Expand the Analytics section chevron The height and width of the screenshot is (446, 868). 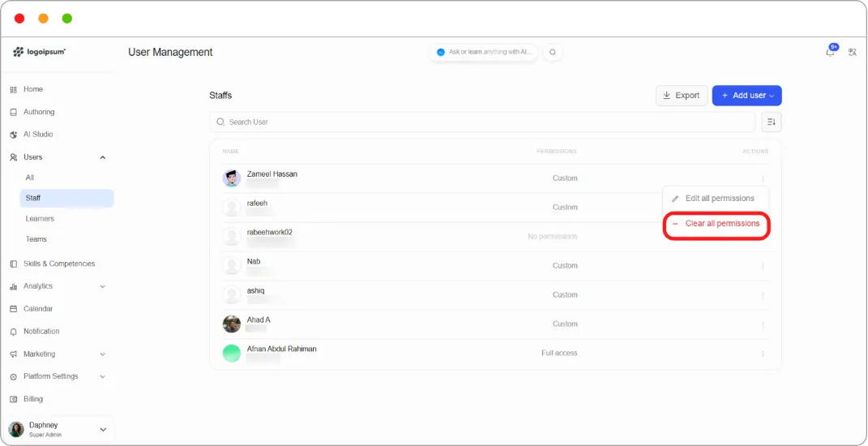(x=102, y=286)
